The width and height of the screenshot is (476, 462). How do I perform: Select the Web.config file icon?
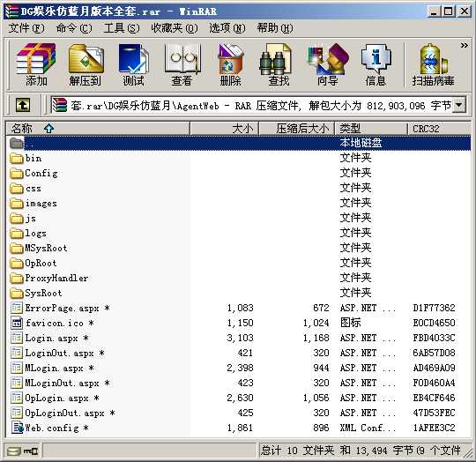17,428
